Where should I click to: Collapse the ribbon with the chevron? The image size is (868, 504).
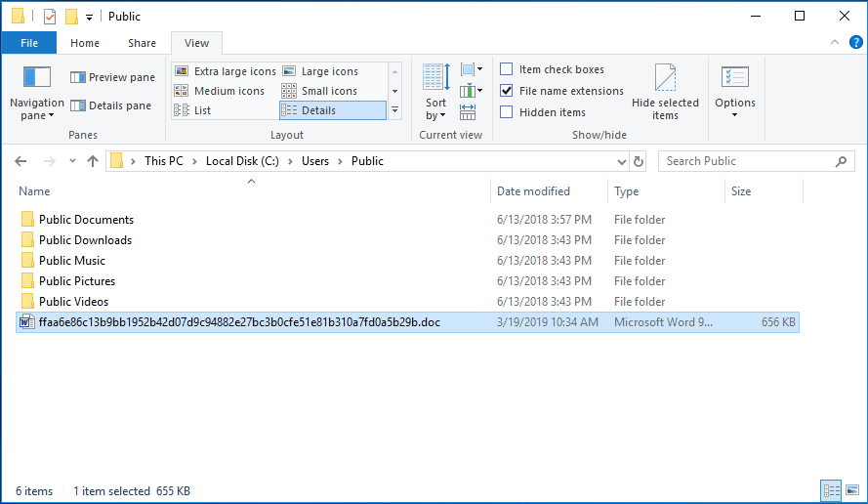[x=834, y=43]
